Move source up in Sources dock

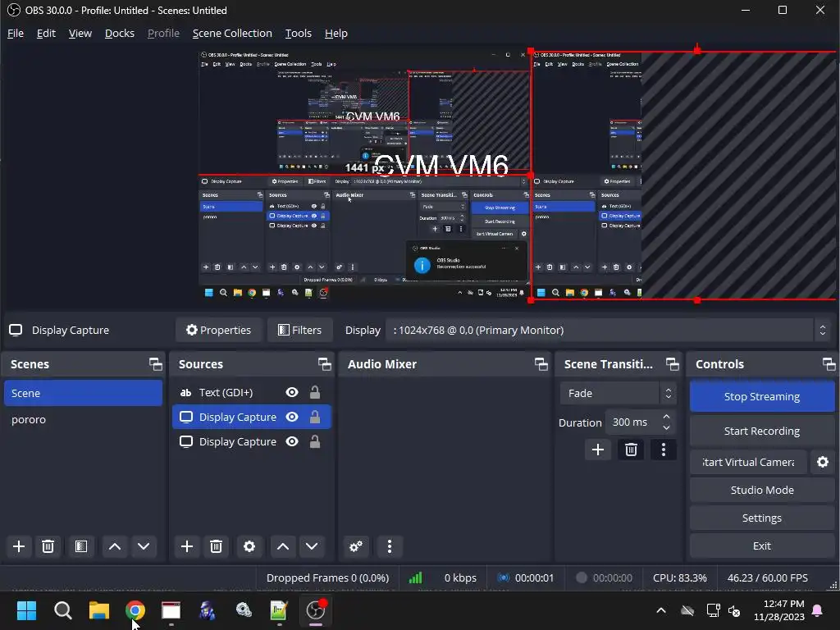coord(283,546)
